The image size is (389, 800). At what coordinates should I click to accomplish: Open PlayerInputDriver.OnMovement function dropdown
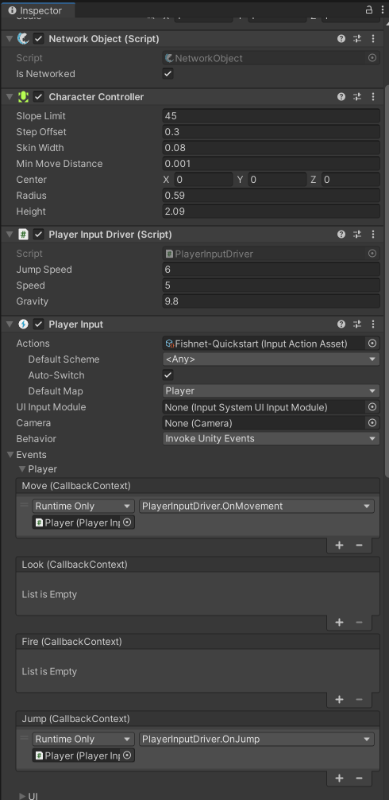click(257, 506)
